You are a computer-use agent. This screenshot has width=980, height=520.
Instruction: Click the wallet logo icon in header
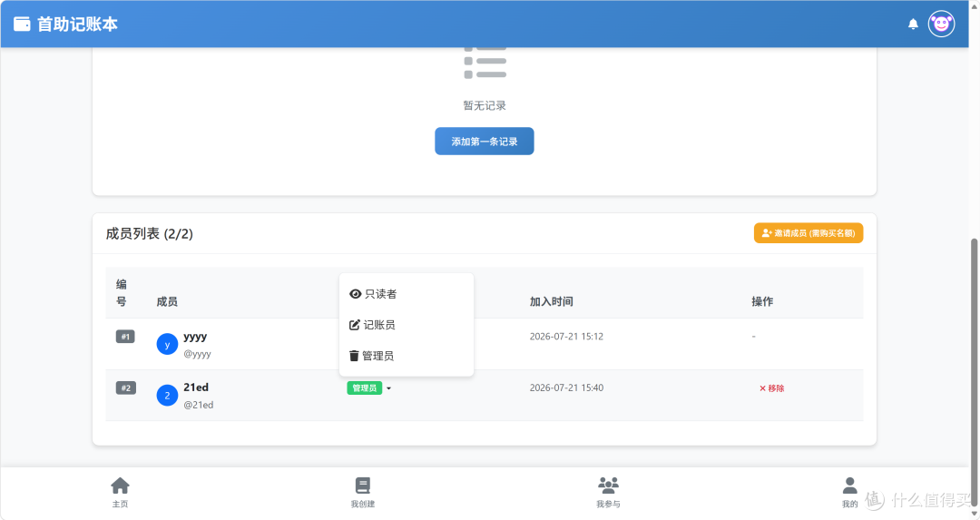pyautogui.click(x=22, y=25)
